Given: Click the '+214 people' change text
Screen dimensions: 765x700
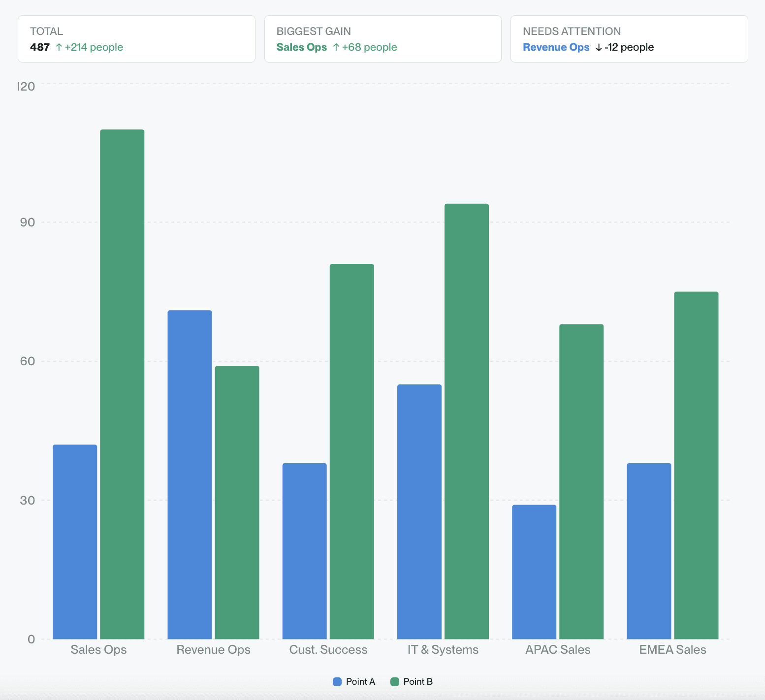Looking at the screenshot, I should 94,47.
